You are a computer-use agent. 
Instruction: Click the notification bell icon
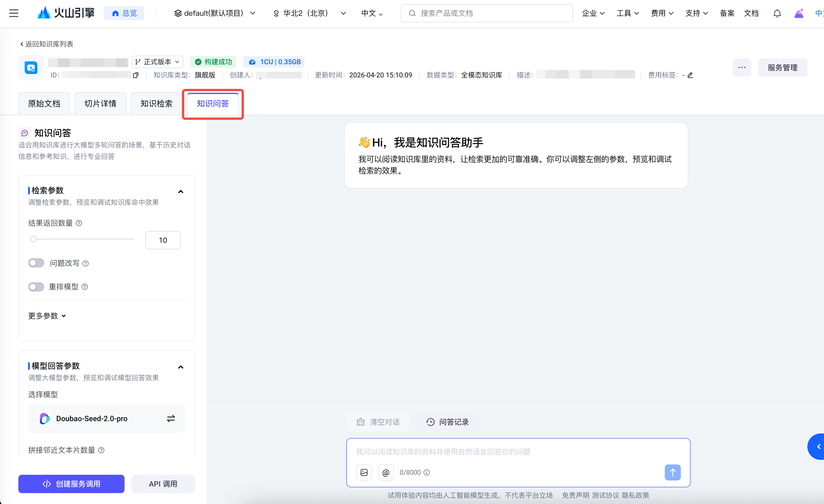click(x=777, y=13)
